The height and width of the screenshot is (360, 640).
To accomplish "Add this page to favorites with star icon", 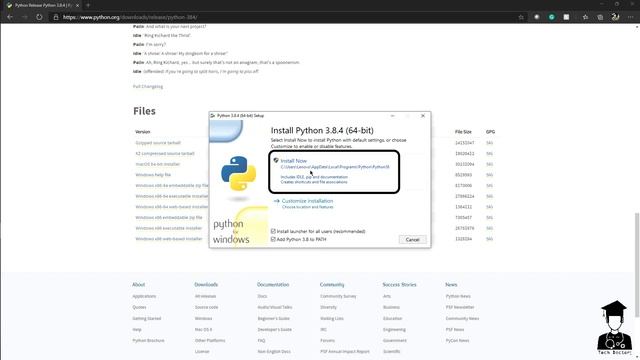I will tap(521, 17).
